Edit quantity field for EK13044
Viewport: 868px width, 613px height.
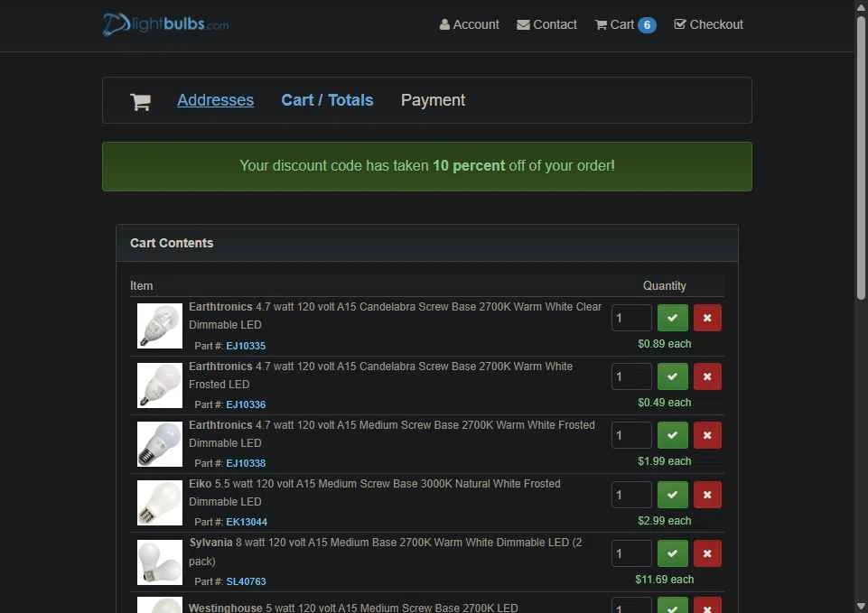[631, 495]
